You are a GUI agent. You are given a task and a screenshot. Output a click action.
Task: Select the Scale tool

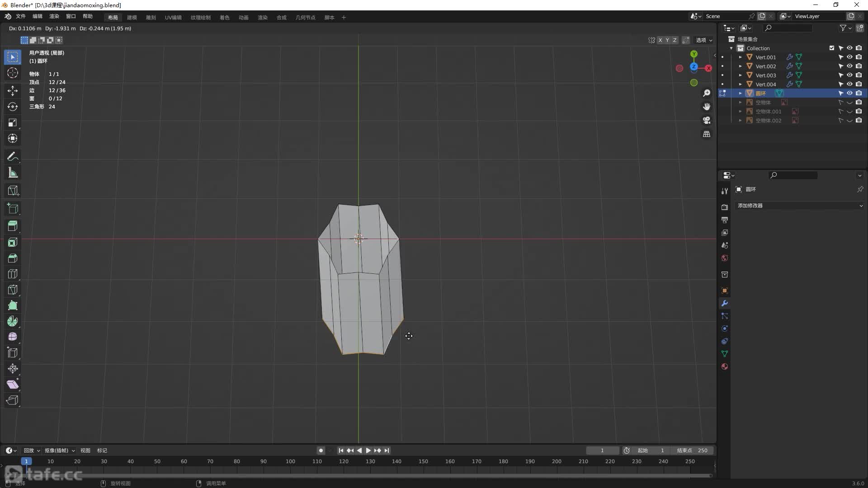pyautogui.click(x=13, y=122)
